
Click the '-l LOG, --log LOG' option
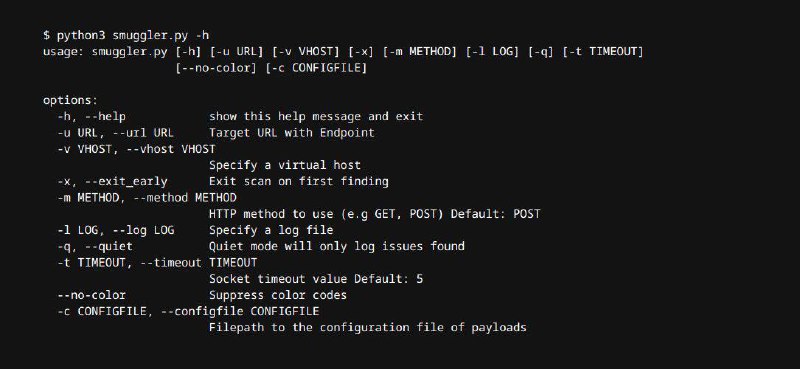click(115, 230)
